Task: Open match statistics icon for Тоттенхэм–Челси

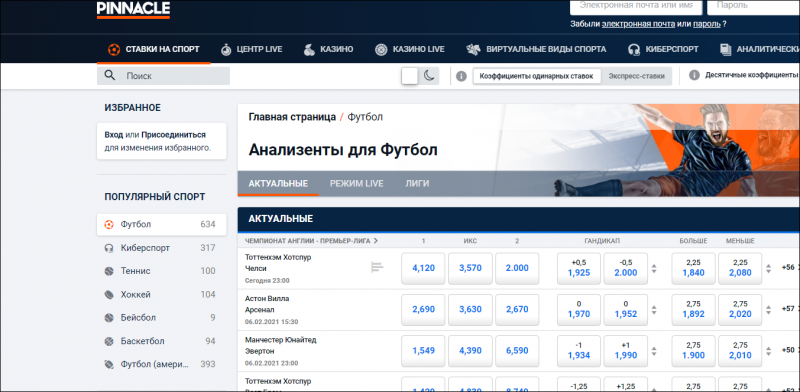Action: [x=377, y=266]
